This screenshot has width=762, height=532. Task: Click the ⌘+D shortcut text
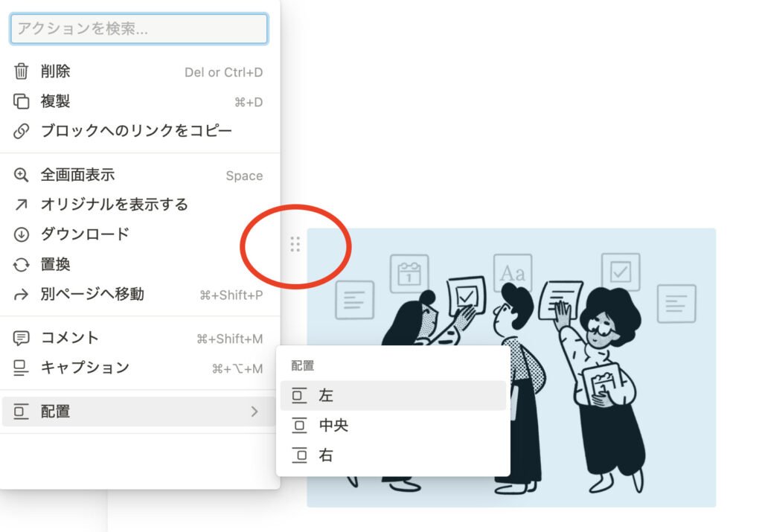click(x=249, y=103)
